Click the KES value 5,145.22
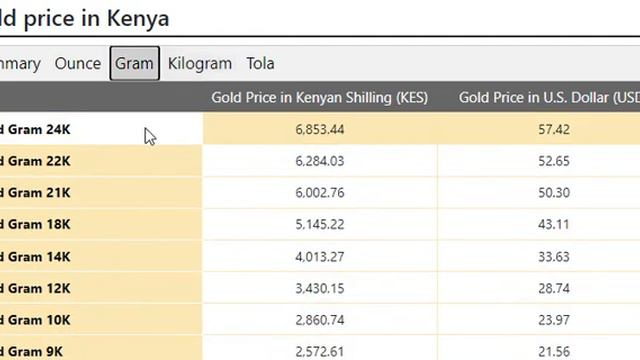This screenshot has width=640, height=360. click(320, 224)
